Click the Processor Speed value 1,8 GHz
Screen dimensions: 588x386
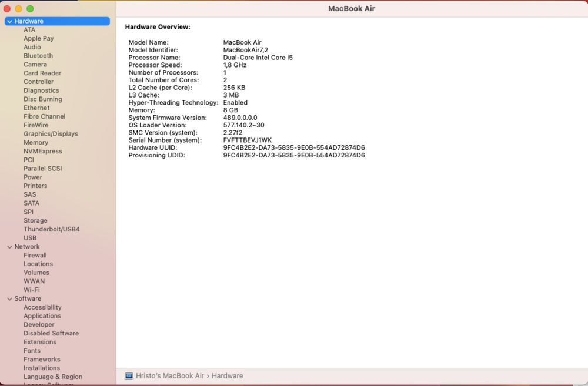235,65
